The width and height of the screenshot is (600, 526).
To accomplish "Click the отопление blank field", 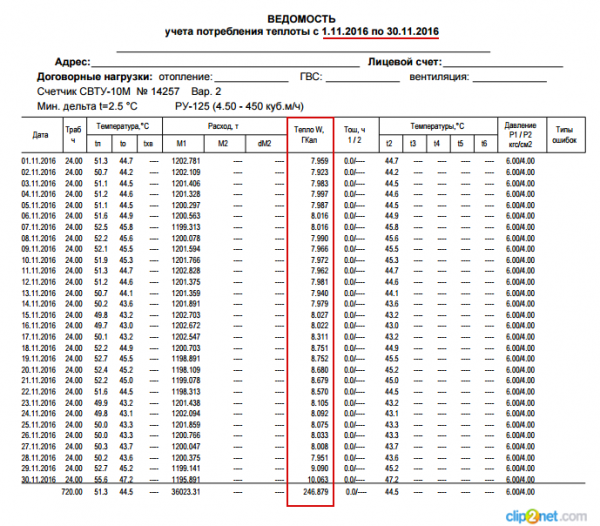I will (x=251, y=77).
